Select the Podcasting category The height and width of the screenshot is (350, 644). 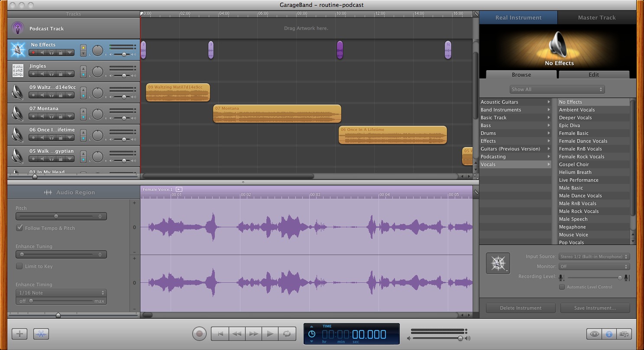coord(515,157)
